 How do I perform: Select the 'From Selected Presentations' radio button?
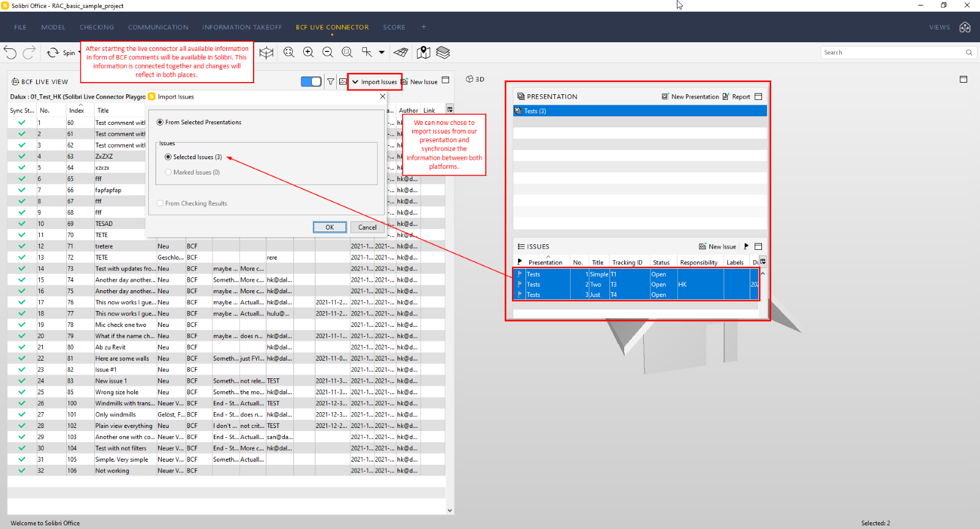(x=160, y=122)
